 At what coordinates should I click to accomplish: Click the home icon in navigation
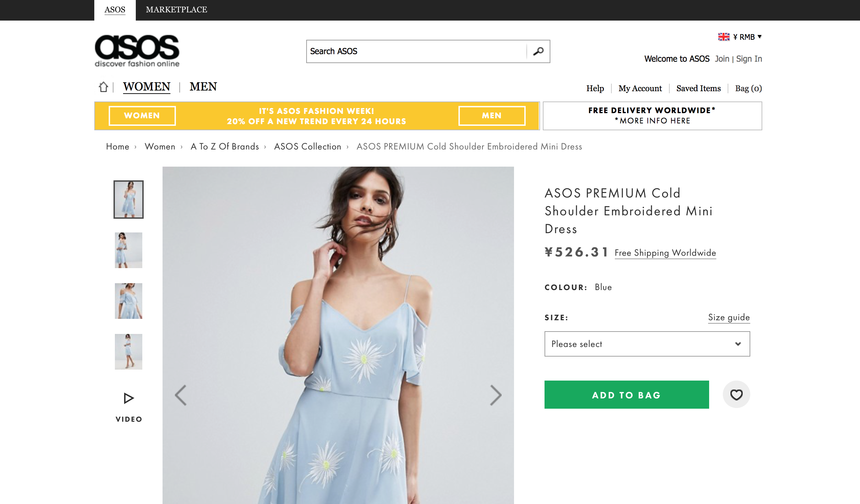(103, 87)
